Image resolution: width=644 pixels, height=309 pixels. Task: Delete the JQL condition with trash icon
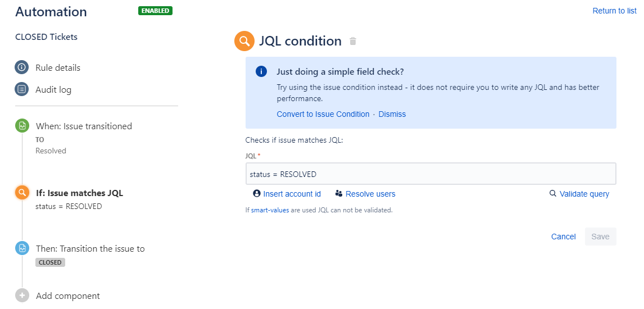pyautogui.click(x=352, y=41)
